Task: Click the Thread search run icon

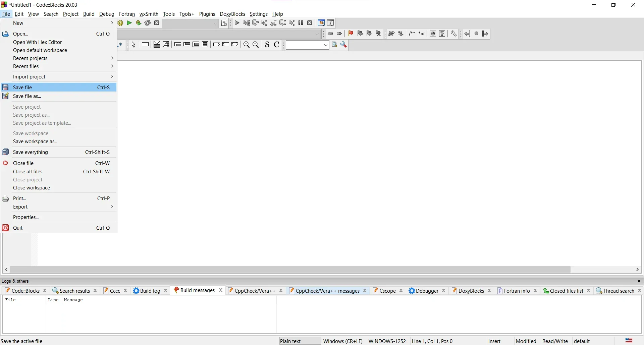Action: [335, 45]
